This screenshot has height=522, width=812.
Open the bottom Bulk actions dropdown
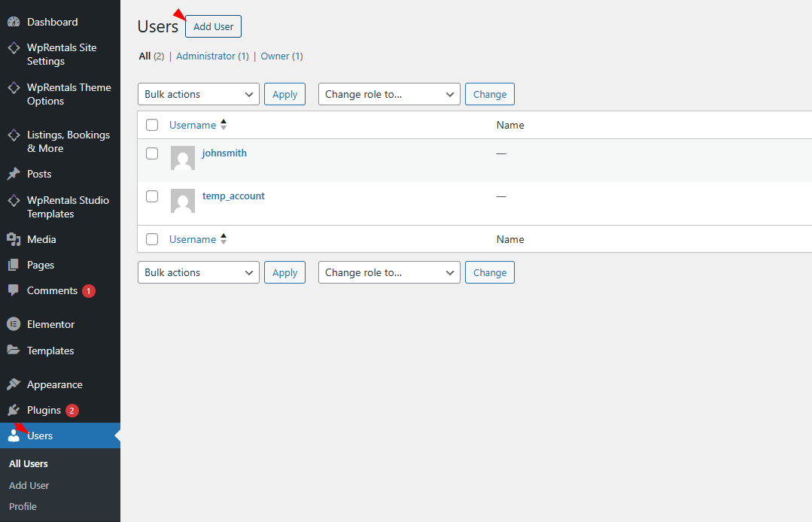click(x=199, y=272)
